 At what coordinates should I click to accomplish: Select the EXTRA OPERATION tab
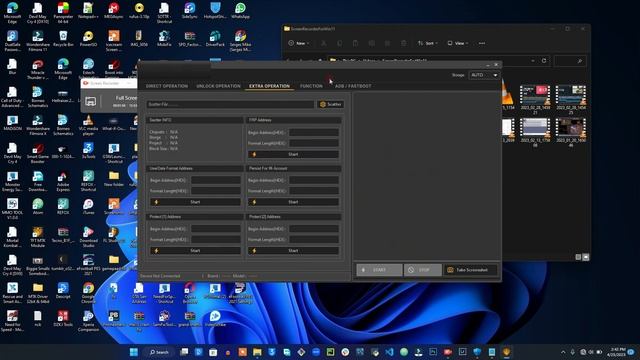pos(269,86)
